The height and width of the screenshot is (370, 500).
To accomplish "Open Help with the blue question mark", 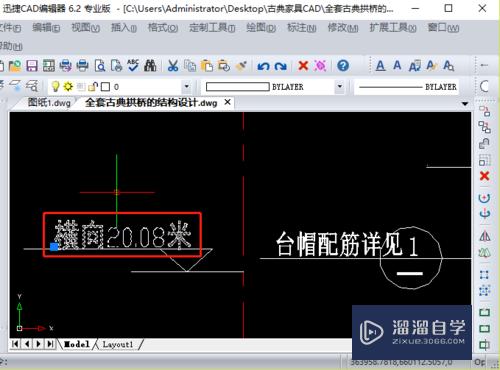I will point(343,66).
